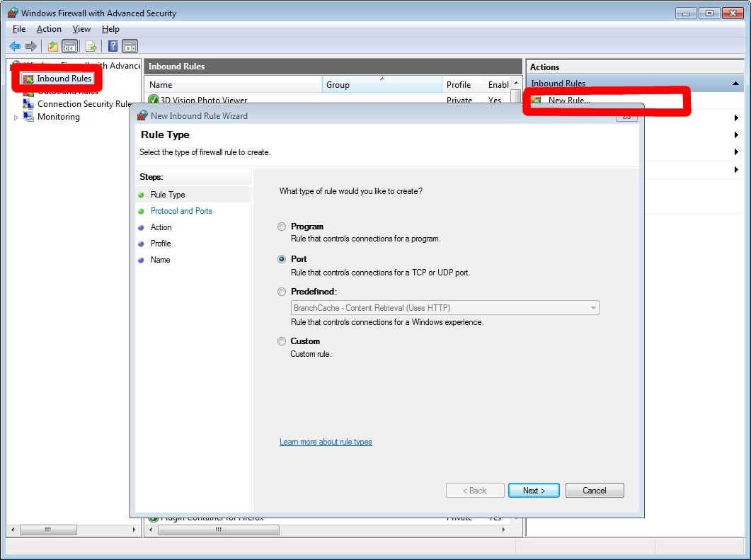The image size is (751, 560).
Task: Click the grey Forward arrow in toolbar
Action: click(31, 47)
